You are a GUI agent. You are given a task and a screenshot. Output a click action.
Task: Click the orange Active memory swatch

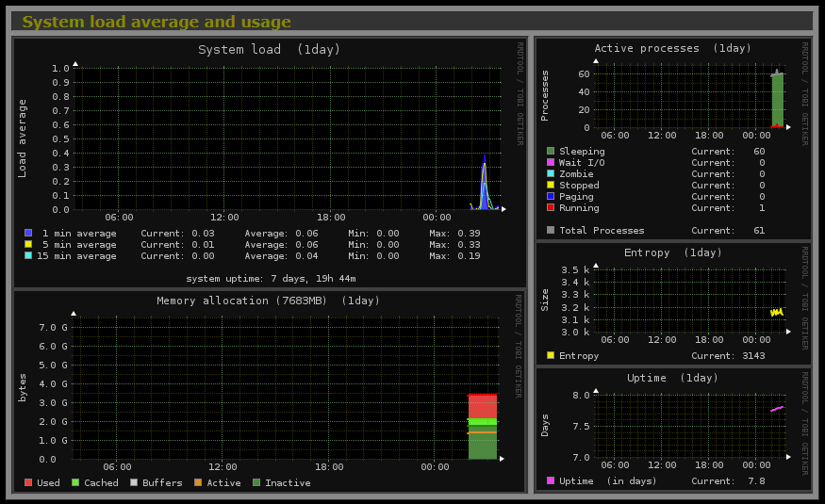[x=198, y=482]
